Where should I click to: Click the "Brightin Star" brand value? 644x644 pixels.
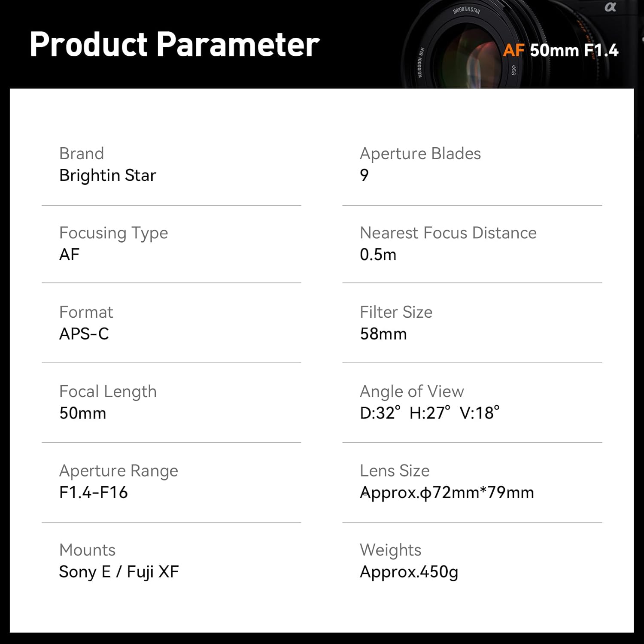(x=107, y=175)
